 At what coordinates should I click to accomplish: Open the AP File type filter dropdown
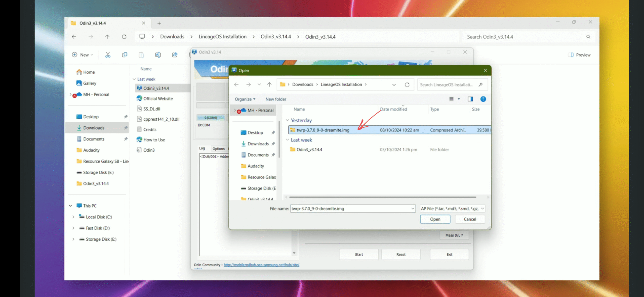pyautogui.click(x=452, y=209)
